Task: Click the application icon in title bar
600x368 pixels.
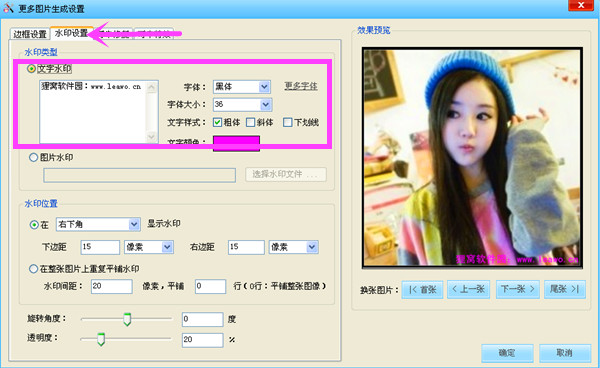Action: [8, 8]
